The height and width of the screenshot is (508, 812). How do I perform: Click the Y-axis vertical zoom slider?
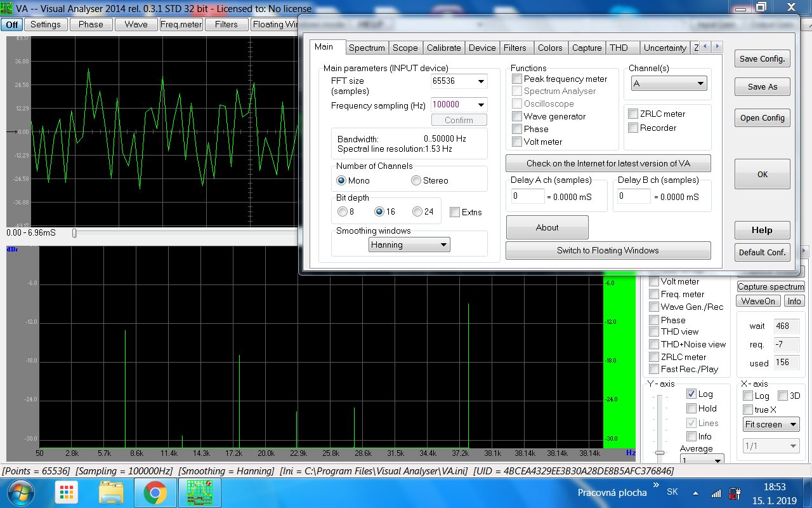(x=660, y=451)
